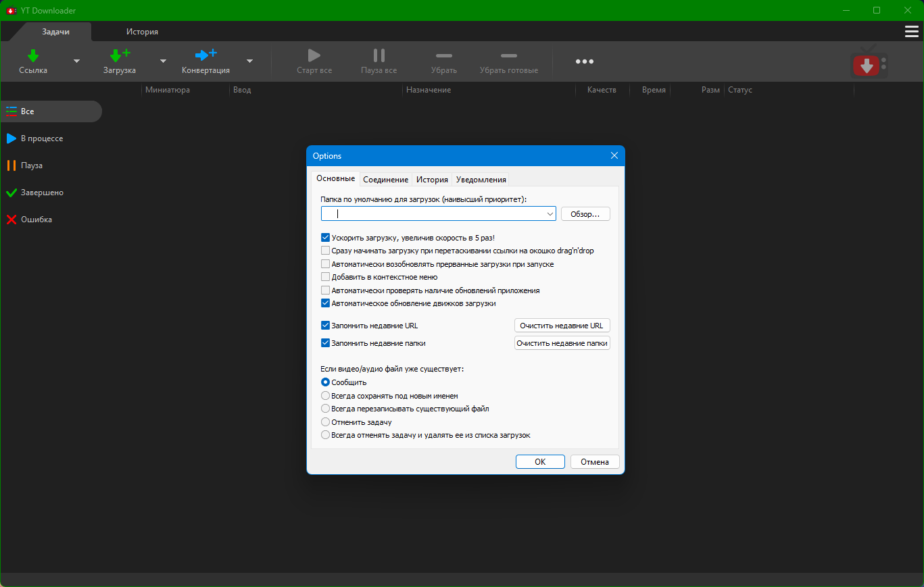
Task: Disable the Ускорить загрузку checkbox
Action: point(326,238)
